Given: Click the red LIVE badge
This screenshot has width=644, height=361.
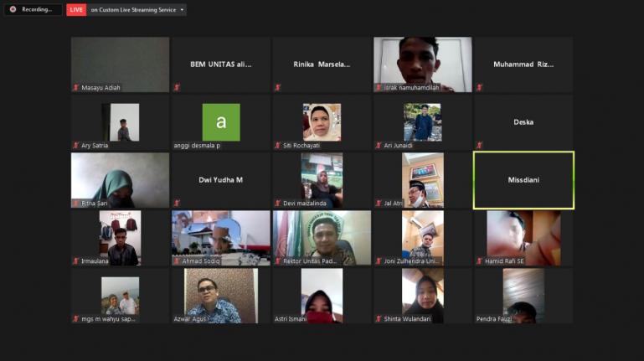Looking at the screenshot, I should (76, 10).
